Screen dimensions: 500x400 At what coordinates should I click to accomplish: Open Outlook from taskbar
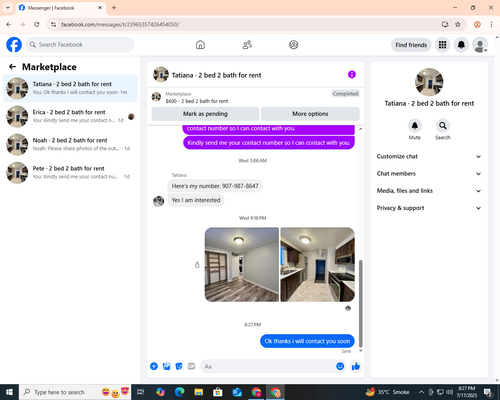[237, 392]
